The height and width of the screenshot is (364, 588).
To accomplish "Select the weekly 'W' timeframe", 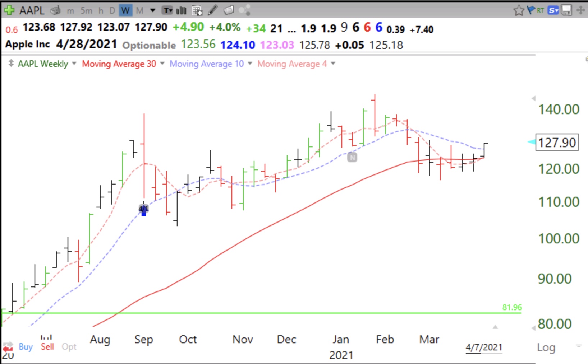I will click(125, 10).
